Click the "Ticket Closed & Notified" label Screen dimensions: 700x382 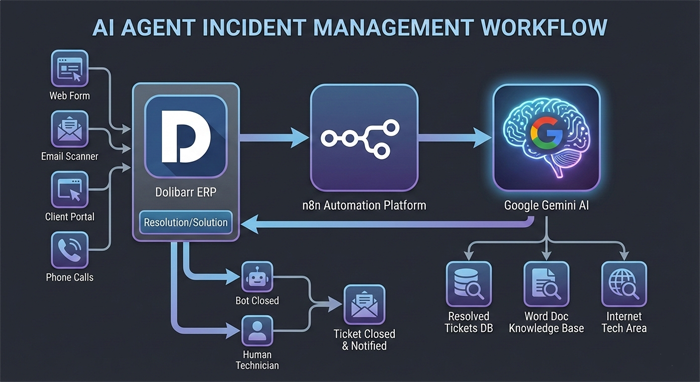(364, 340)
